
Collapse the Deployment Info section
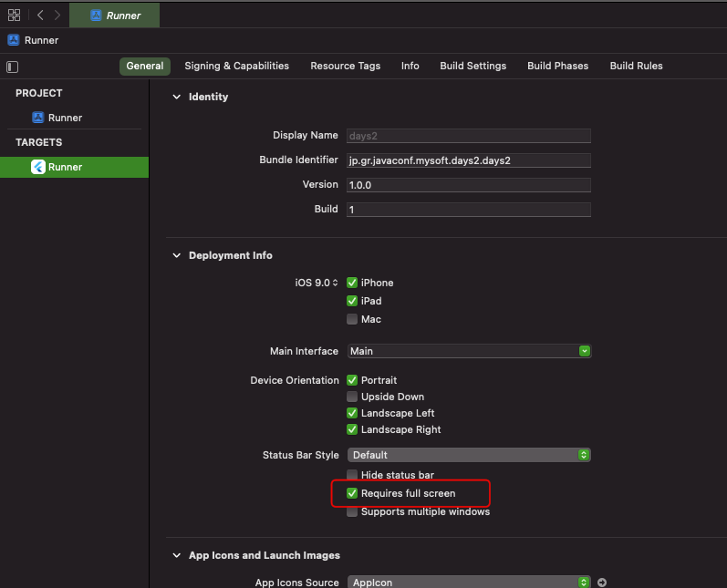tap(177, 255)
